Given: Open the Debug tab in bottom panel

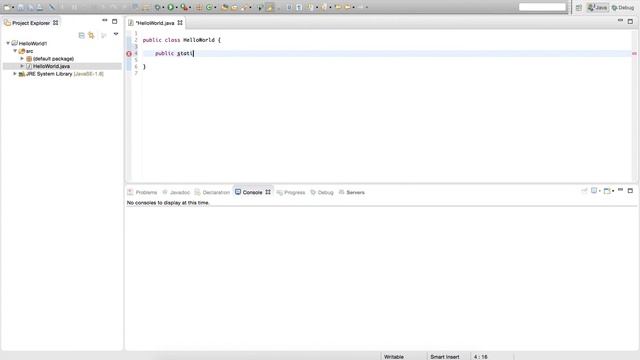Looking at the screenshot, I should [322, 192].
